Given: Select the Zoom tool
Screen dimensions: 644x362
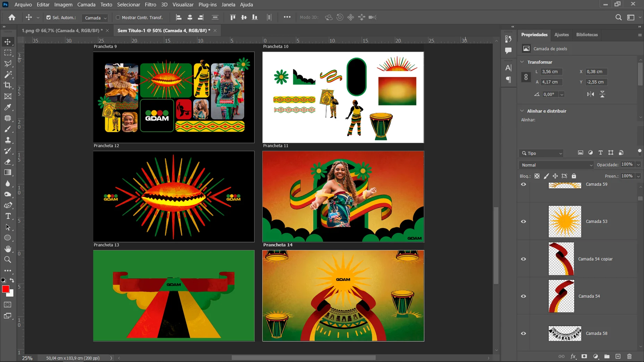Looking at the screenshot, I should click(x=8, y=260).
